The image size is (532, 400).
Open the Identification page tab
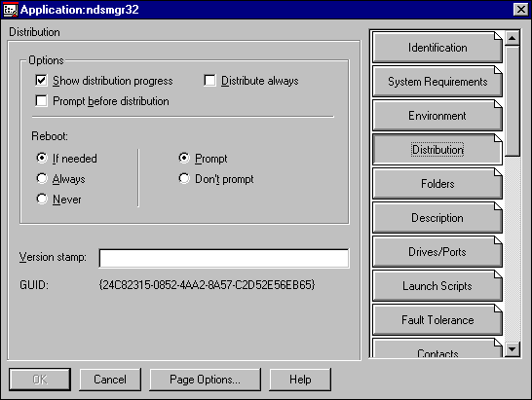point(437,48)
